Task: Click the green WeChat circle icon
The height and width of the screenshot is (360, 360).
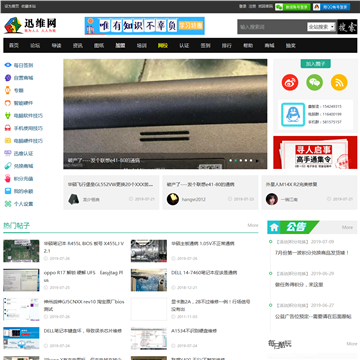Action: [x=315, y=82]
